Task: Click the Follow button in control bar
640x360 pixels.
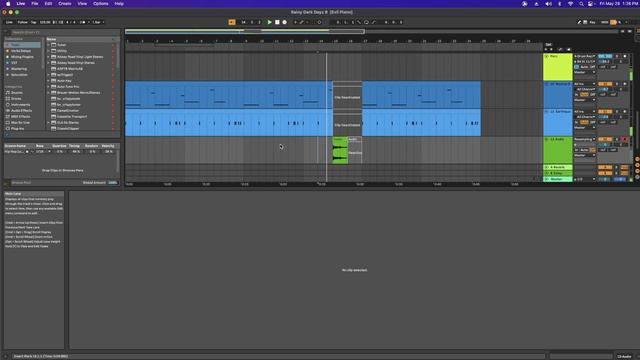Action: [x=22, y=22]
